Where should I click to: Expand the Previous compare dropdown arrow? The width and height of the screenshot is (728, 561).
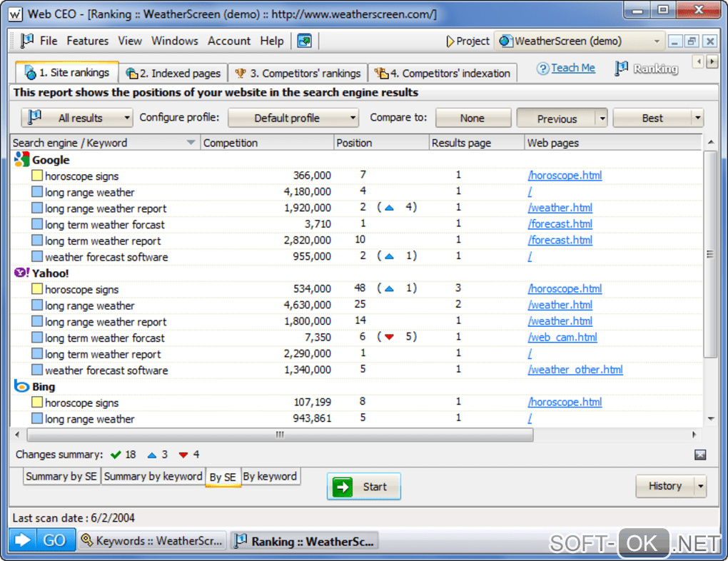pos(602,118)
